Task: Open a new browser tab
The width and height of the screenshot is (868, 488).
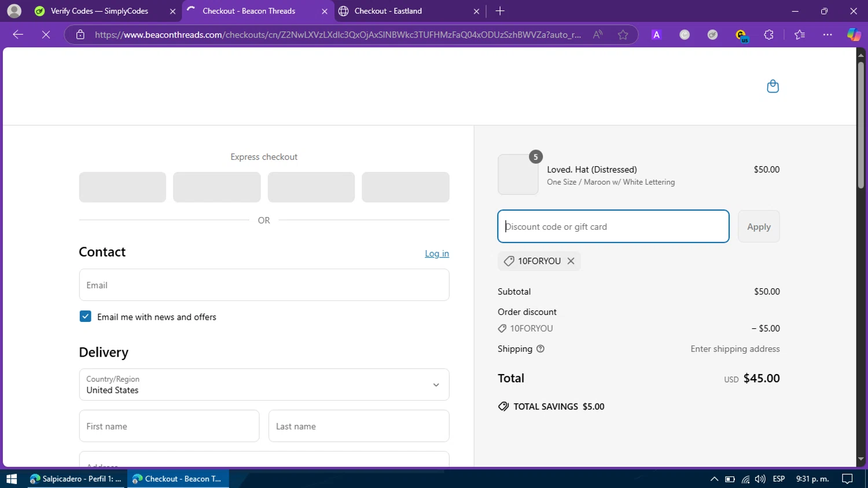Action: [500, 11]
